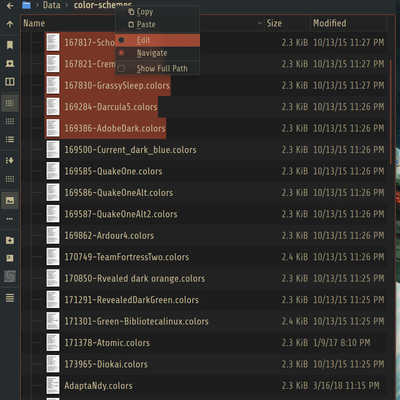Go back using the left arrow

(10, 6)
